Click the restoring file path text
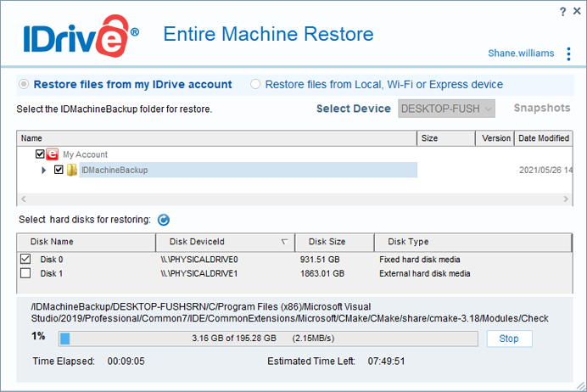 [290, 312]
